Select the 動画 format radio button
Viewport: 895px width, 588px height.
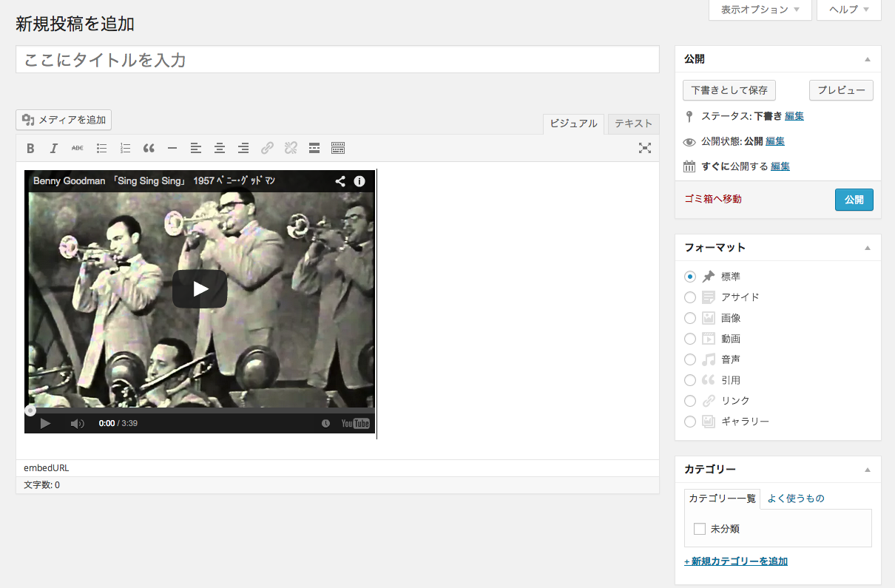click(690, 339)
